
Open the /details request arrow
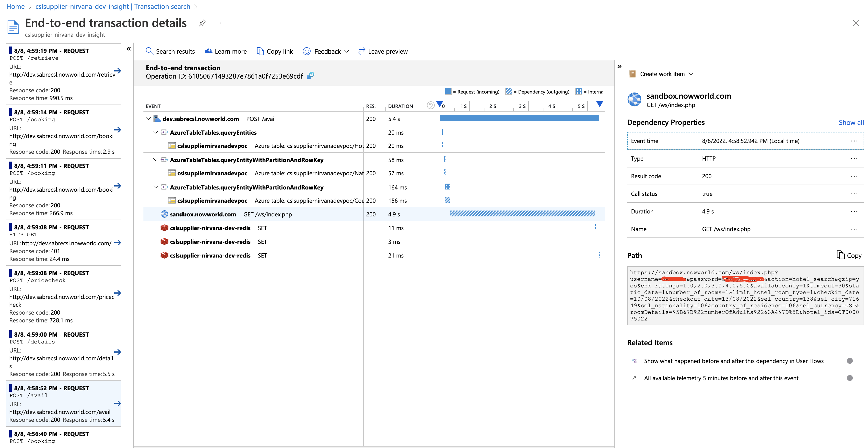click(x=117, y=352)
